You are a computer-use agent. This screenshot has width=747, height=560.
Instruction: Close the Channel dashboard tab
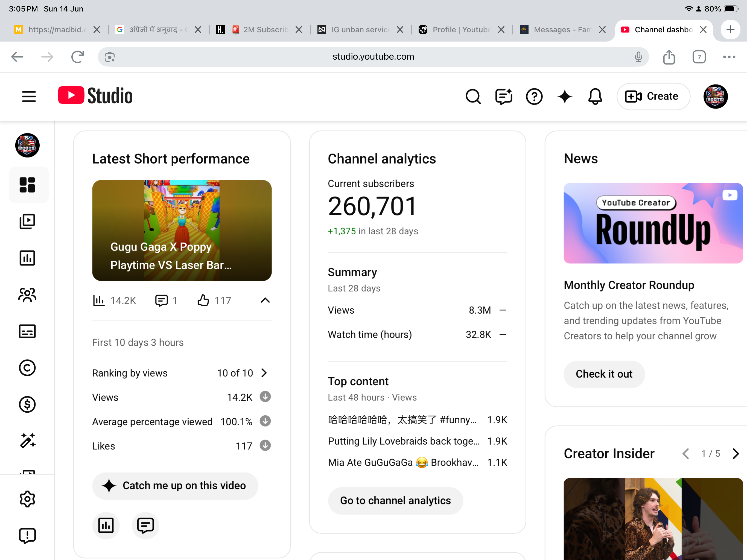[x=703, y=30]
